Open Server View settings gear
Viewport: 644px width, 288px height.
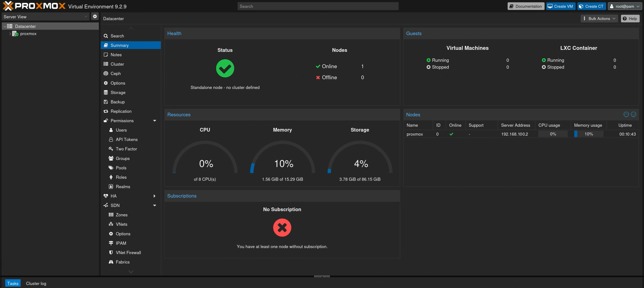(95, 16)
